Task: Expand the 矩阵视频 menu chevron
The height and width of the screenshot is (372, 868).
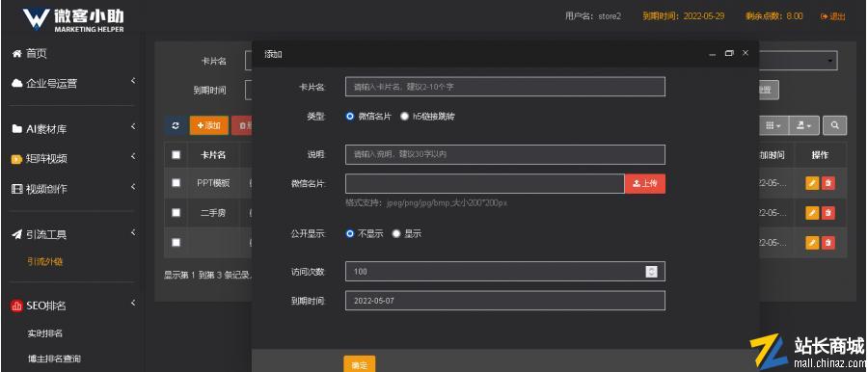Action: (x=133, y=157)
